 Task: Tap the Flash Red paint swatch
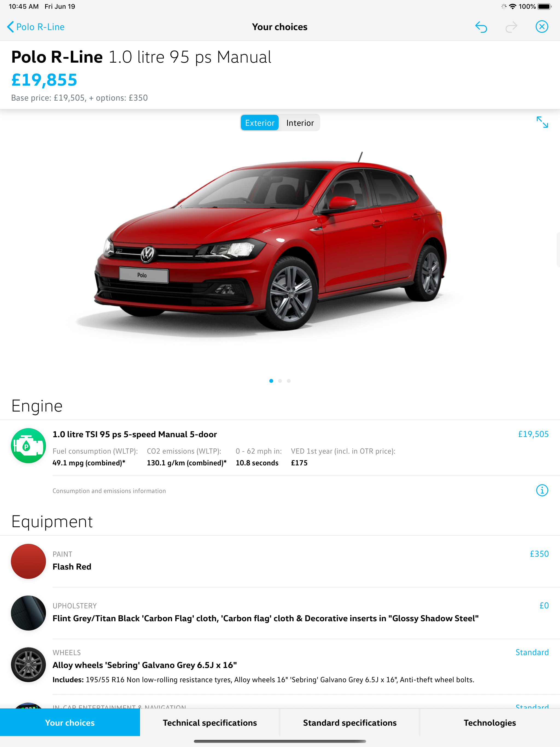tap(28, 561)
